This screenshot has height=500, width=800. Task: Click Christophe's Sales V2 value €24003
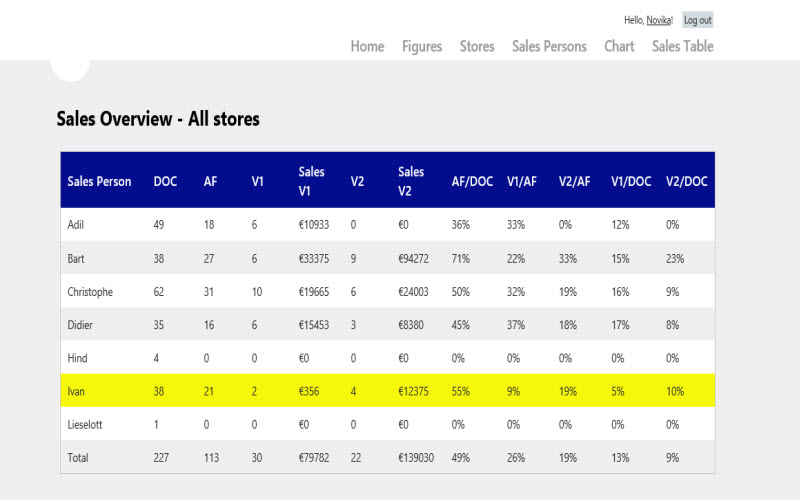tap(413, 292)
